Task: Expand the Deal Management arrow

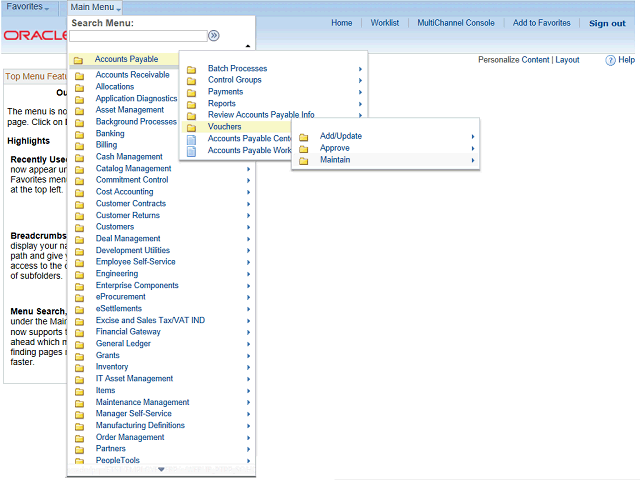Action: tap(248, 239)
